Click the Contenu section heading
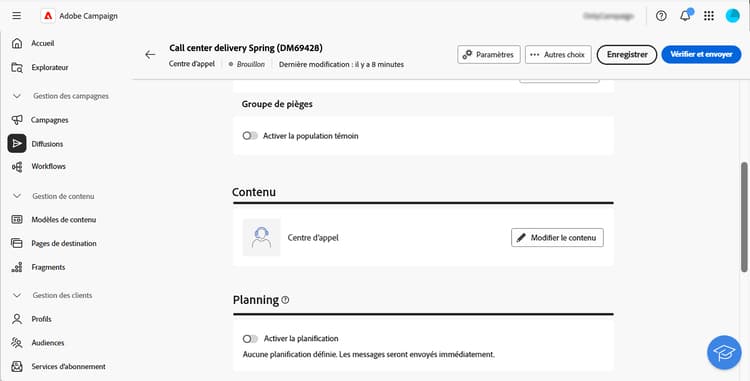 (x=254, y=192)
